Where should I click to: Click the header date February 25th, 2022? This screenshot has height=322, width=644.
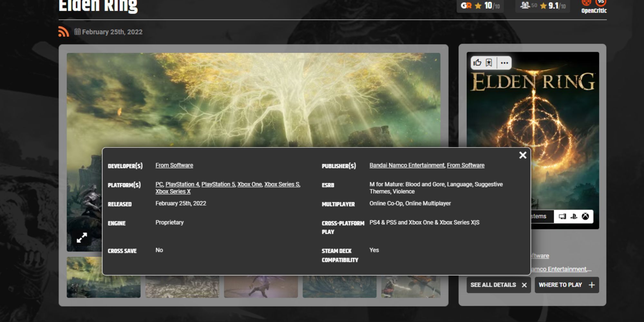tap(112, 32)
